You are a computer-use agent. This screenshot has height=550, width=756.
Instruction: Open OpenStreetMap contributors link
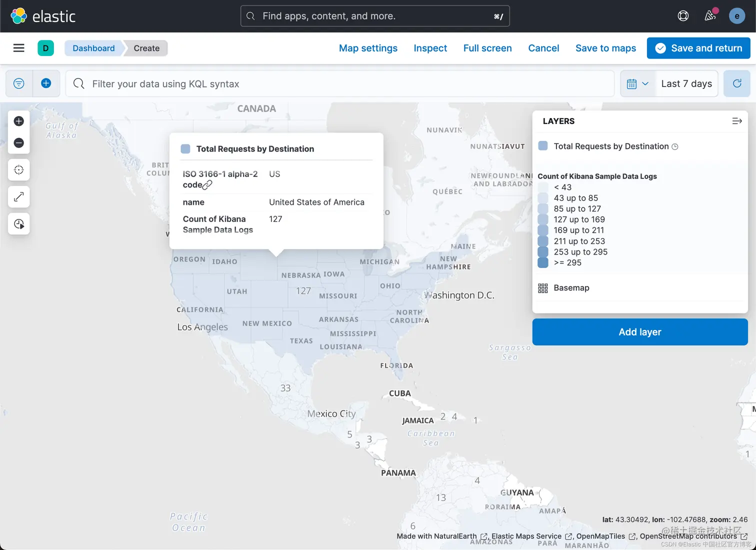click(x=693, y=536)
